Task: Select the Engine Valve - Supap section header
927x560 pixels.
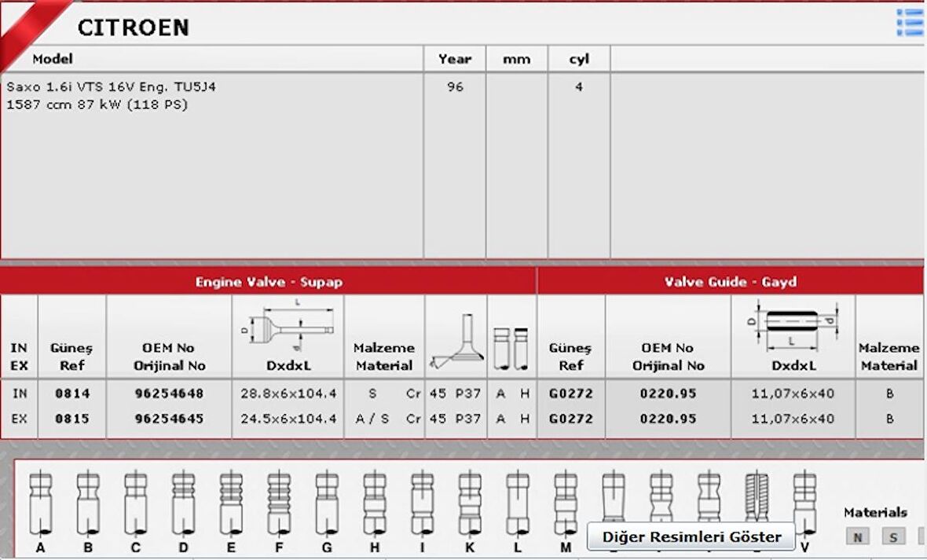Action: click(269, 281)
